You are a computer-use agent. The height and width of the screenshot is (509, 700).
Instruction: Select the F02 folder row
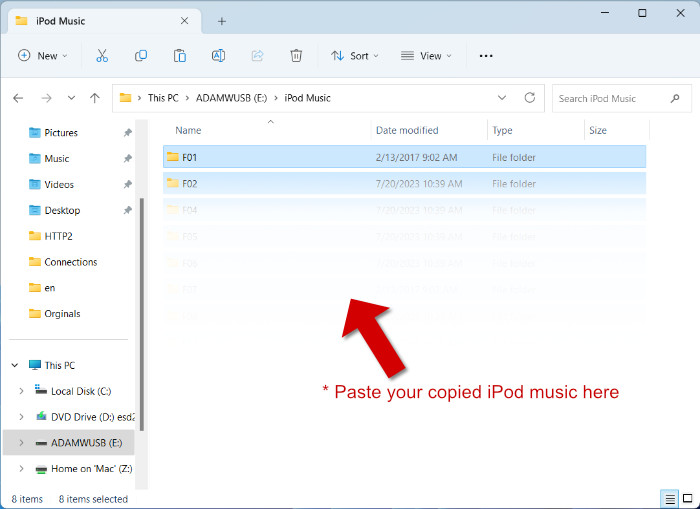point(404,184)
